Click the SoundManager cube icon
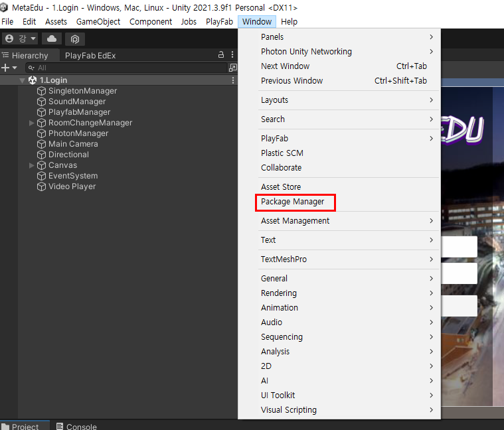 41,102
